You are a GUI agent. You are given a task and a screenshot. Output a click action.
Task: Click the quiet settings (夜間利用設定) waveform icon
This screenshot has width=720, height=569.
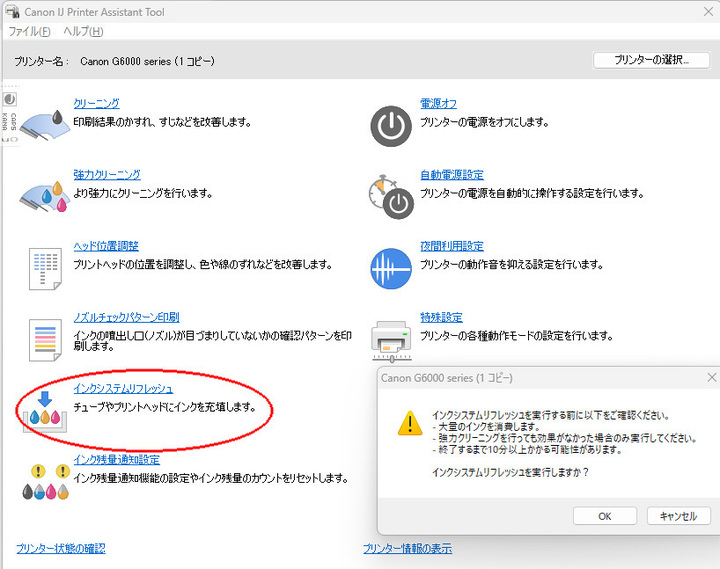tap(391, 269)
